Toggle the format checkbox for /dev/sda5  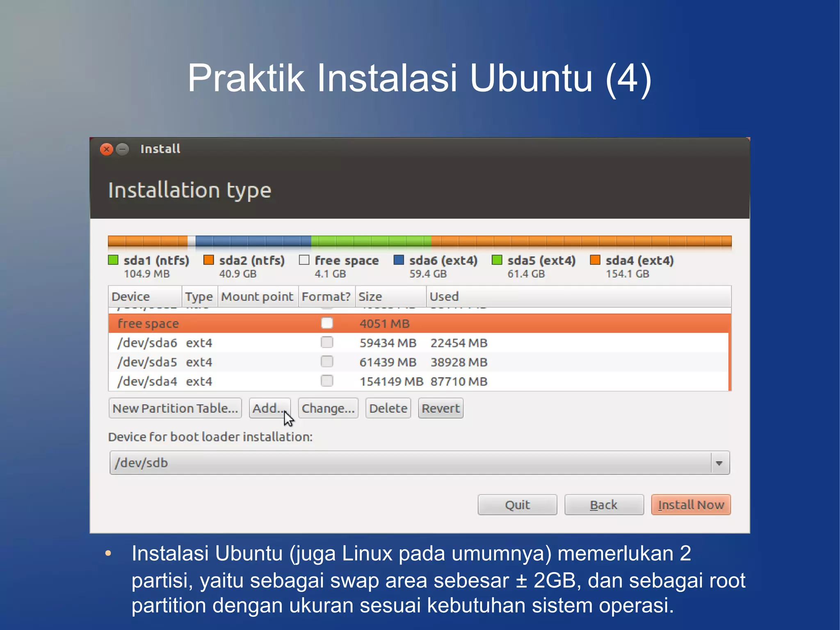[327, 362]
